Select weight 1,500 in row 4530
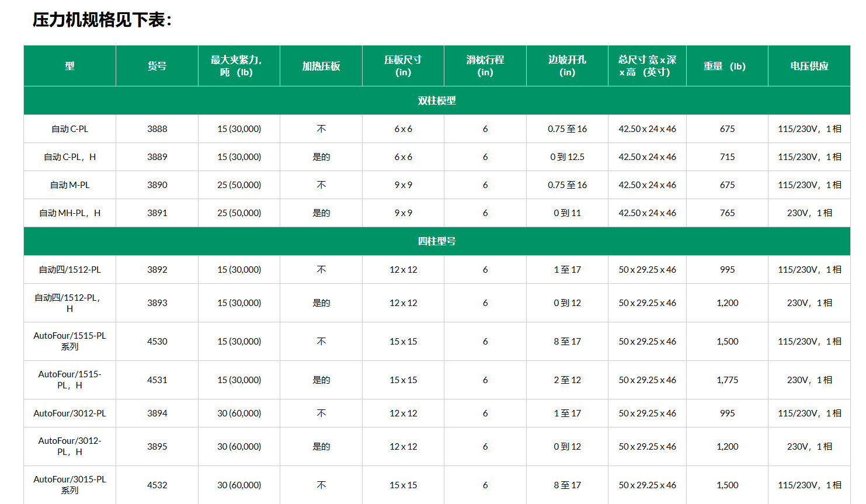Image resolution: width=866 pixels, height=504 pixels. point(727,342)
